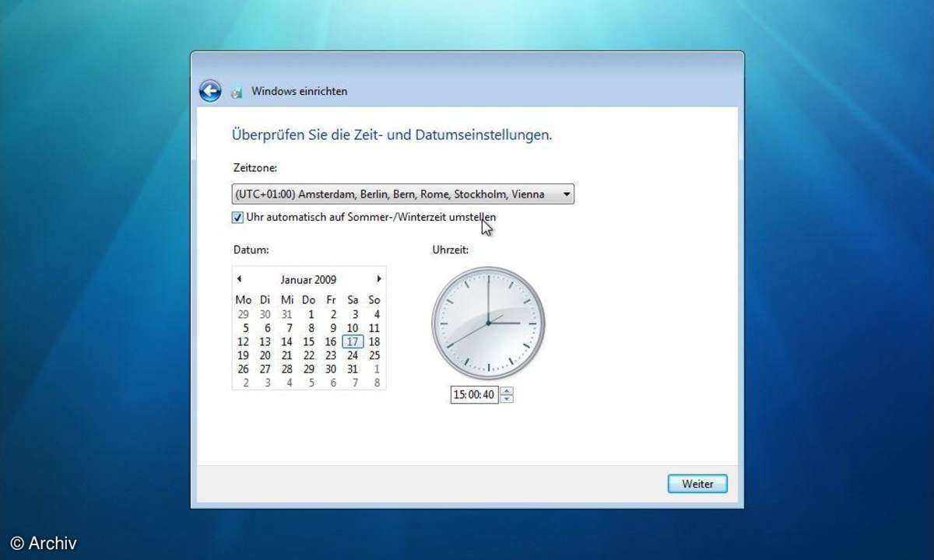The image size is (934, 560).
Task: Select January 27 in the calendar
Action: coord(265,369)
